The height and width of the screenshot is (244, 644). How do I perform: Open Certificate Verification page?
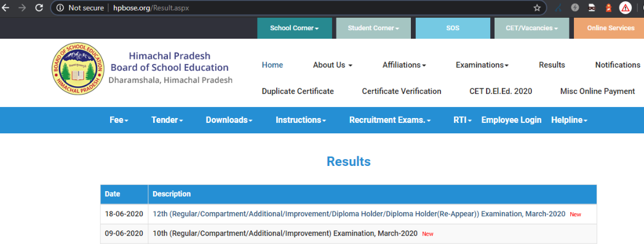402,92
